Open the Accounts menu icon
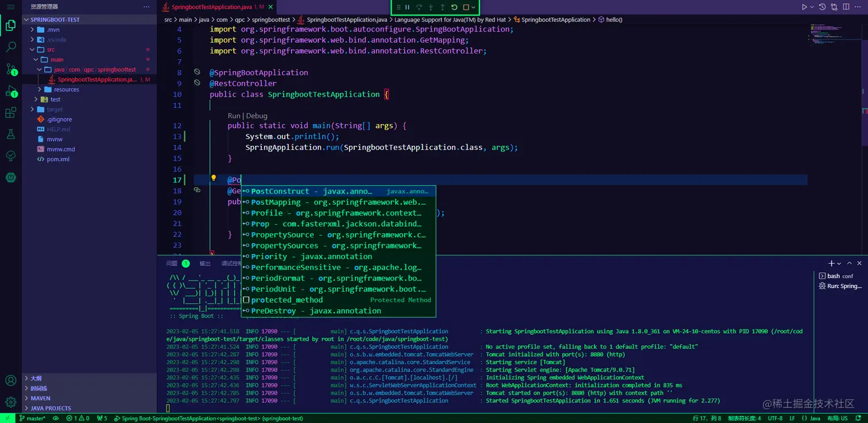Screen dimensions: 868x423 10,380
